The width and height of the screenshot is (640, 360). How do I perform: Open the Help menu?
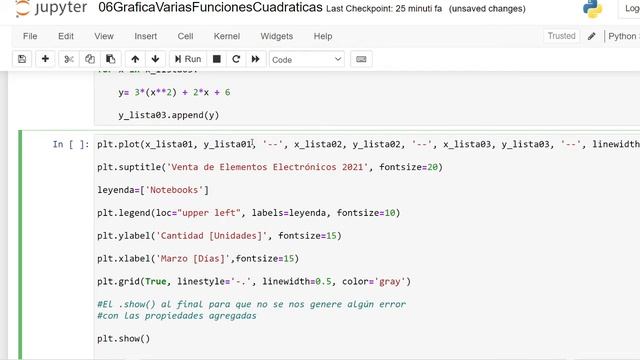tap(323, 36)
